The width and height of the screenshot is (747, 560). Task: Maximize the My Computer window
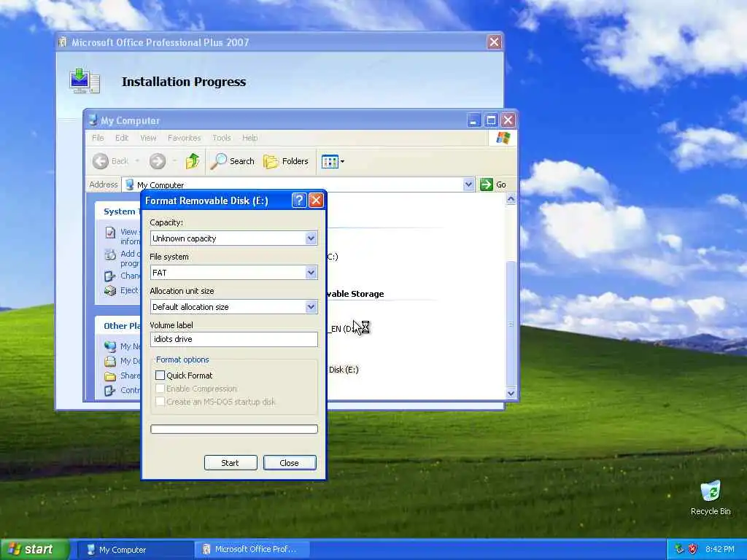click(x=491, y=120)
